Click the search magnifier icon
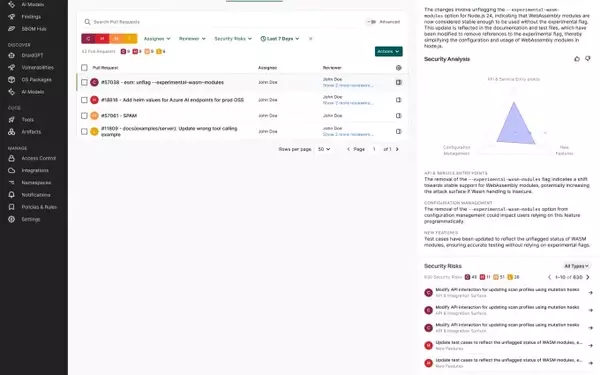The image size is (600, 375). (x=87, y=22)
